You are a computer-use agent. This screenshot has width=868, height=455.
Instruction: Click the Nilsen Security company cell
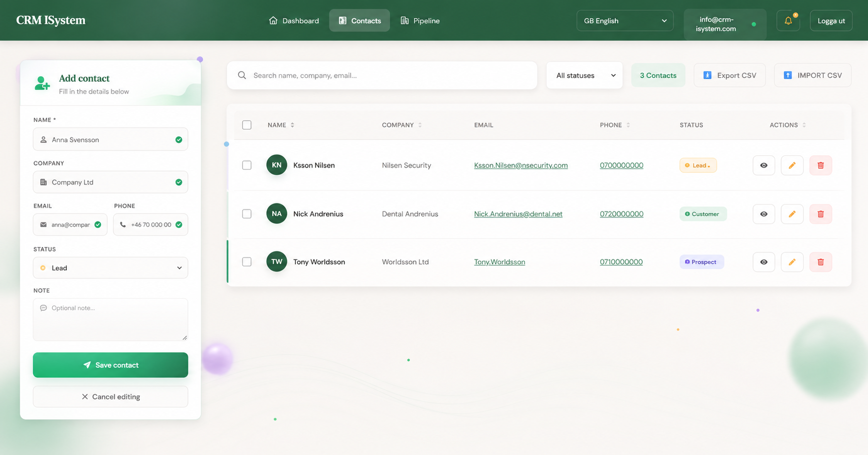406,165
